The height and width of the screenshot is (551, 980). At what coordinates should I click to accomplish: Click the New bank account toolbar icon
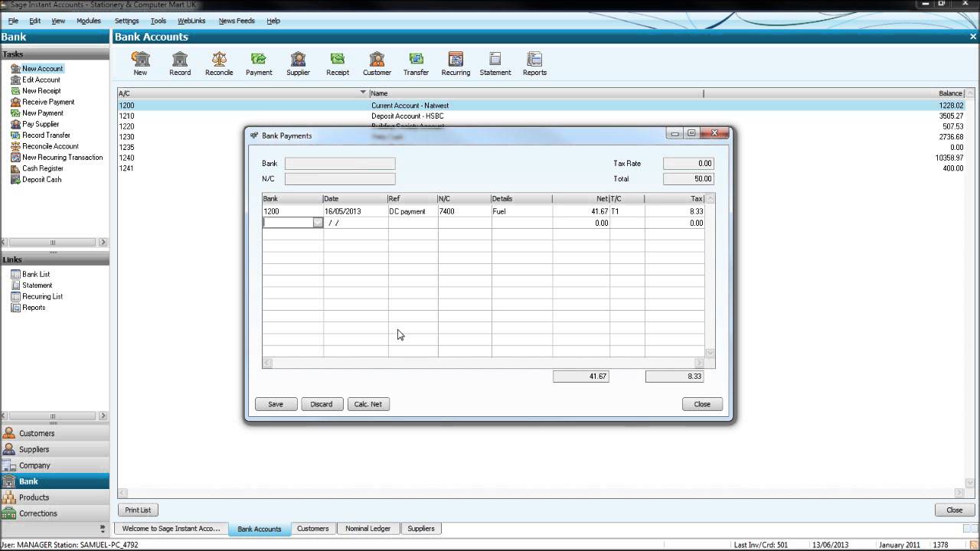coord(140,64)
